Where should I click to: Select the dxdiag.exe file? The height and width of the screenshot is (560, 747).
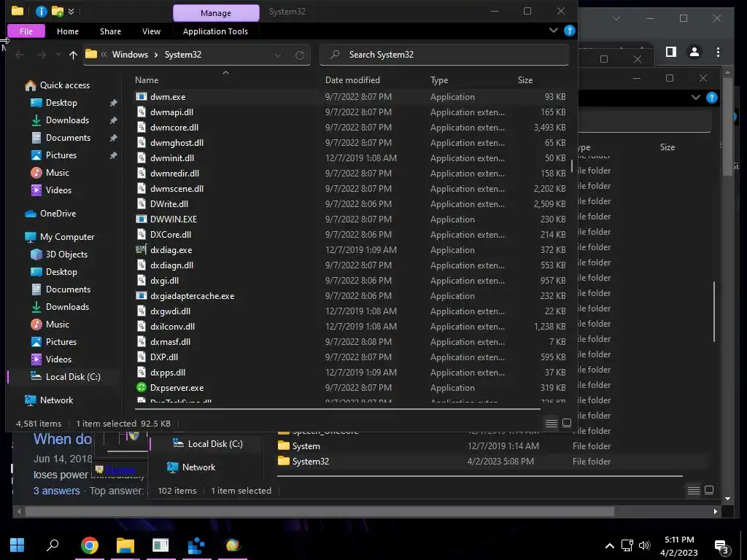tap(171, 249)
